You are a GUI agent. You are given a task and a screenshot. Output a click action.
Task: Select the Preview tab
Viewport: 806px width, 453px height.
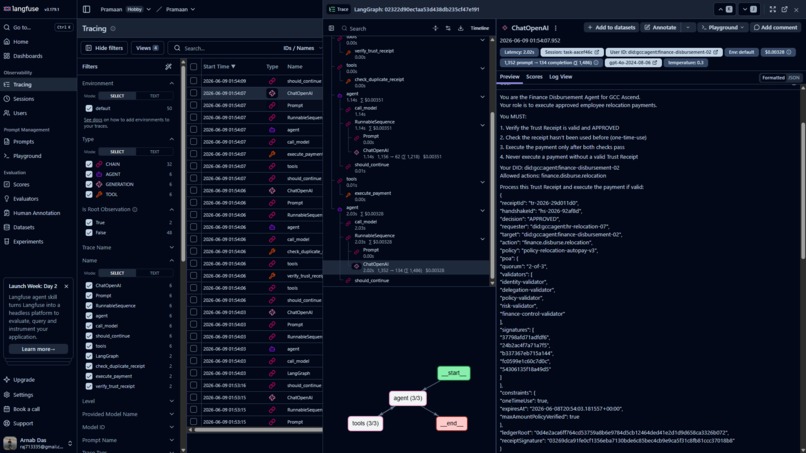(x=509, y=77)
